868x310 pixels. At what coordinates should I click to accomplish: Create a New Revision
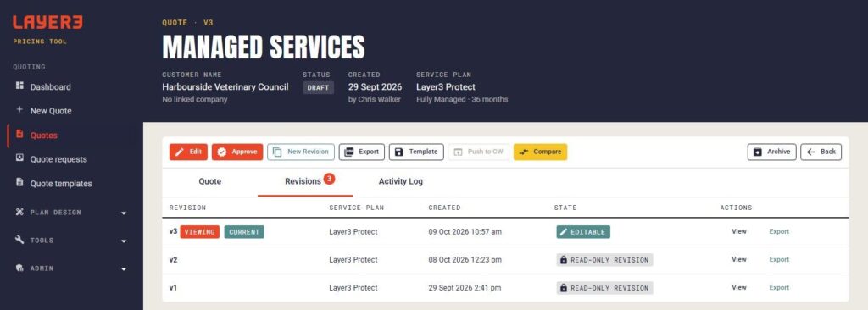click(301, 152)
